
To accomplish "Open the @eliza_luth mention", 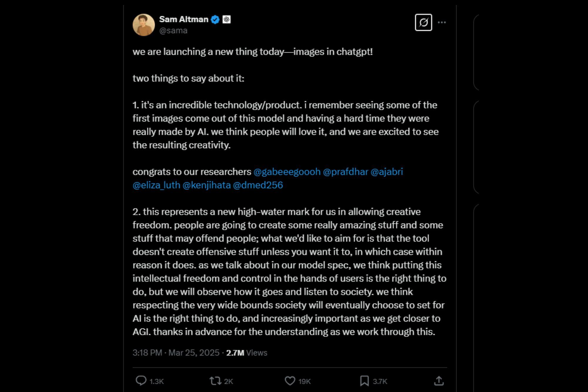I will click(x=156, y=185).
